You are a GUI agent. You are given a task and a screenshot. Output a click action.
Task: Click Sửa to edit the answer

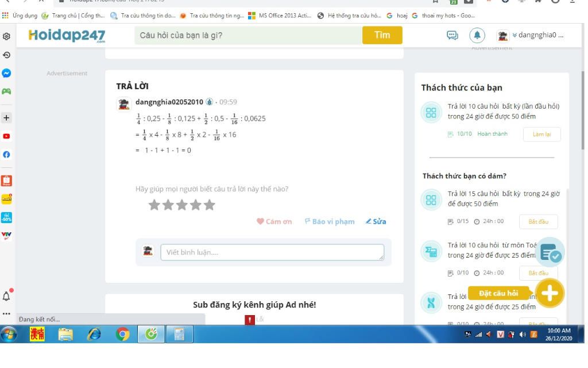coord(376,221)
